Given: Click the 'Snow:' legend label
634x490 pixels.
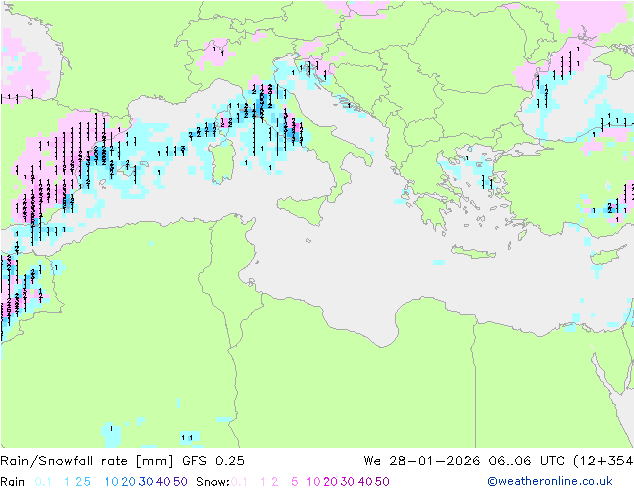Looking at the screenshot, I should [x=213, y=482].
